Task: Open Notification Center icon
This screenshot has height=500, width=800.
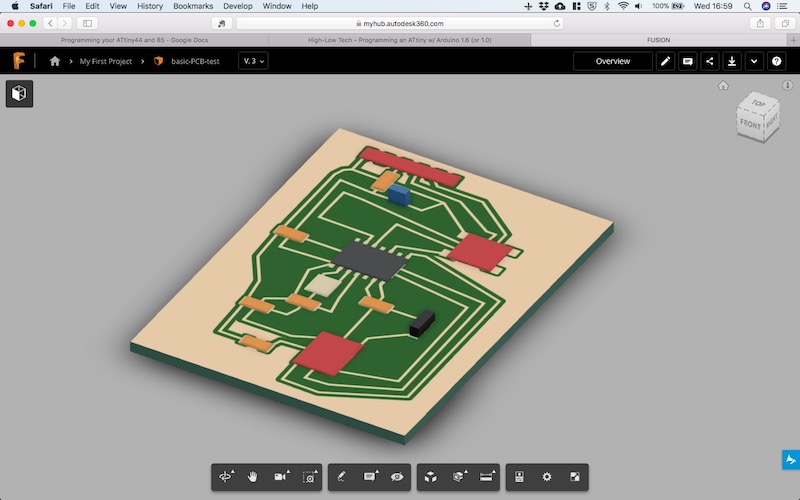Action: coord(782,6)
